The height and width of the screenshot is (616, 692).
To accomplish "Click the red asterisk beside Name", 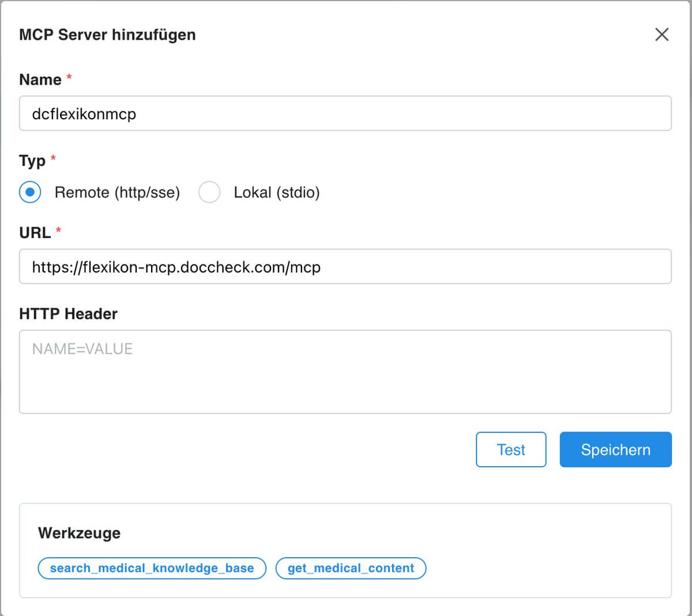I will (68, 77).
